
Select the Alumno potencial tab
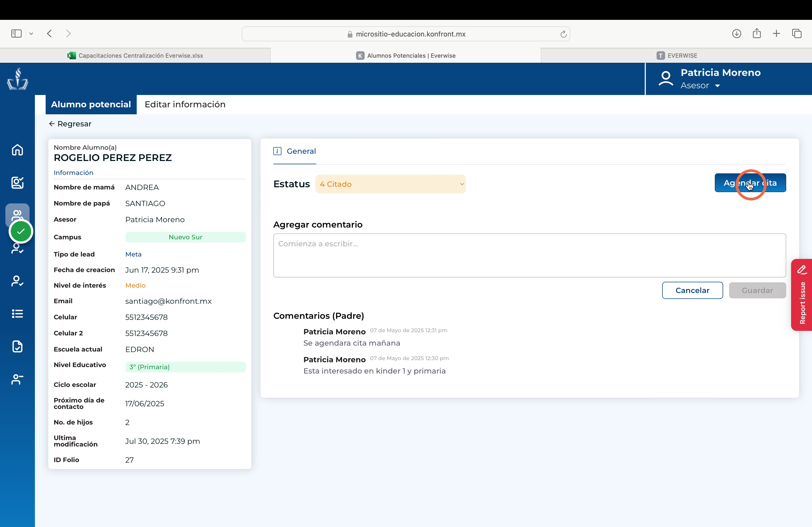(x=91, y=104)
